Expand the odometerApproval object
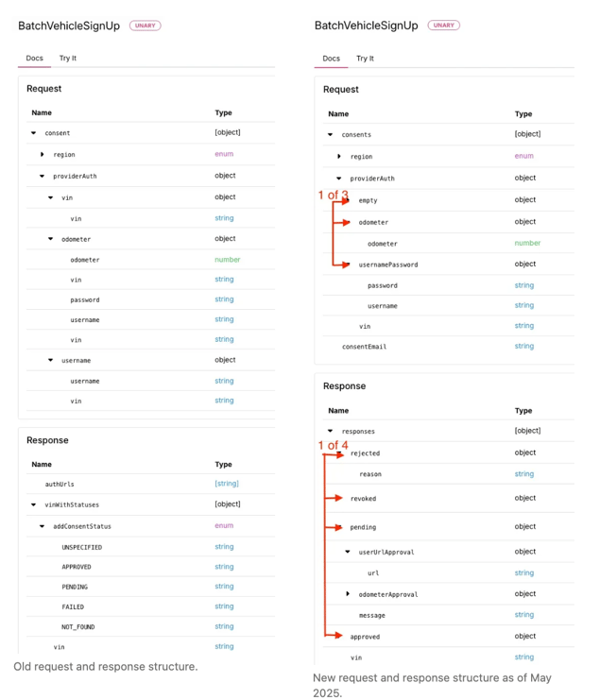Image resolution: width=600 pixels, height=700 pixels. click(348, 594)
